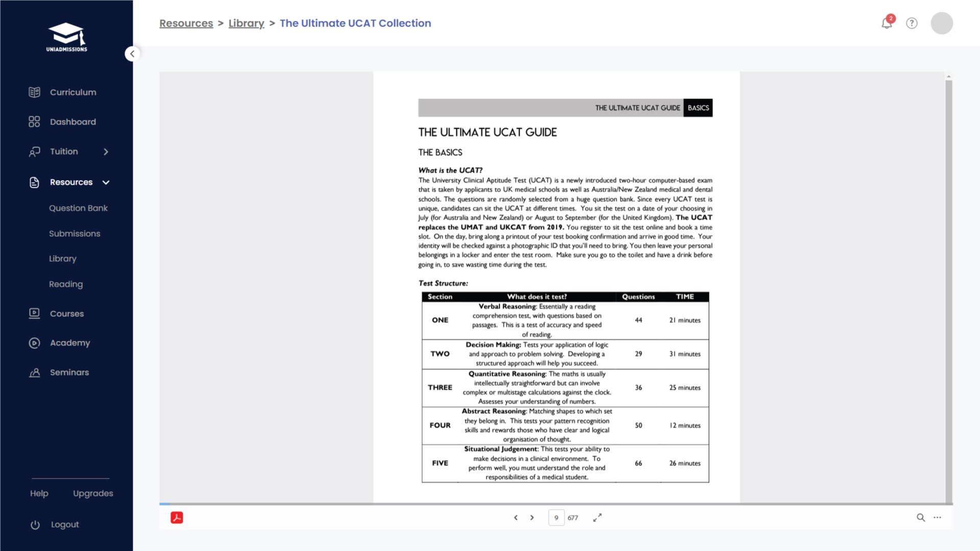Viewport: 980px width, 551px height.
Task: Click The Ultimate UCAT Collection breadcrumb
Action: pos(355,23)
